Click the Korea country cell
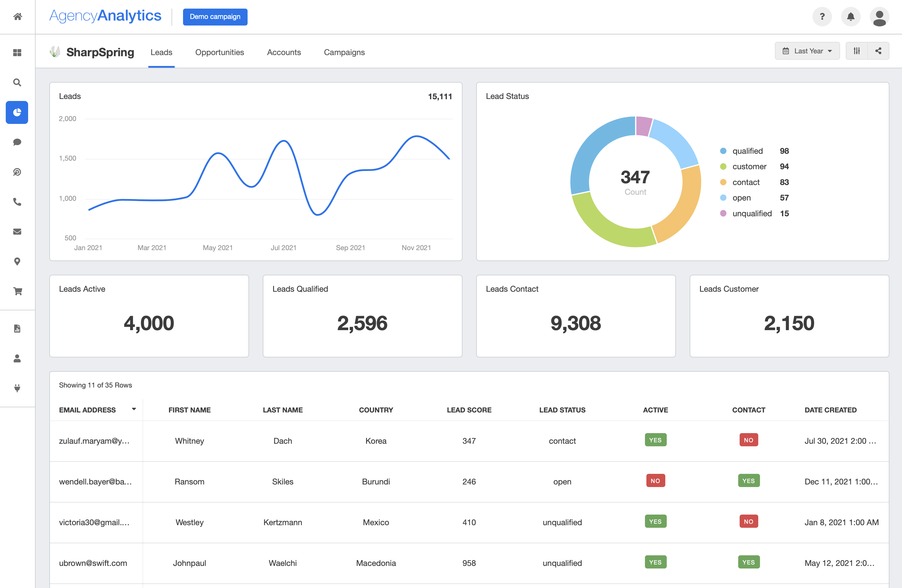Screen dimensions: 902x588 click(x=376, y=441)
